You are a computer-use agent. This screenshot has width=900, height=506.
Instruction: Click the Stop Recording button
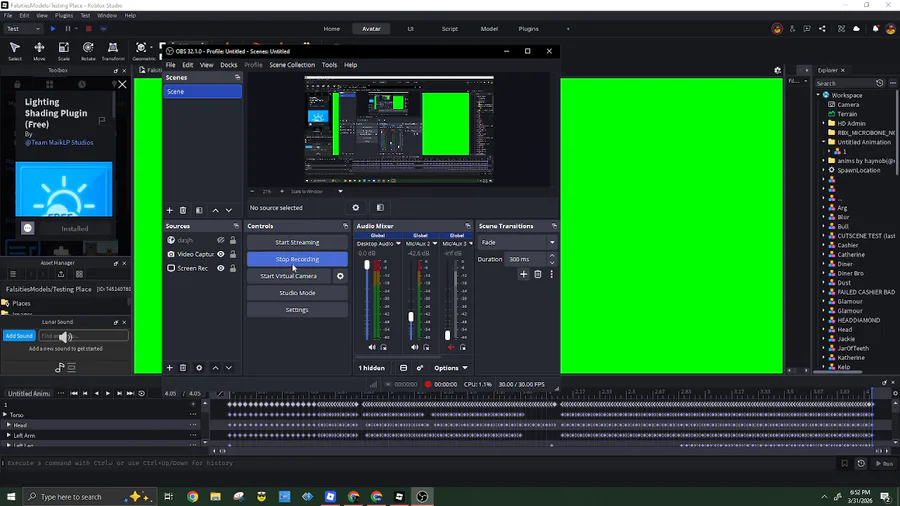[297, 259]
